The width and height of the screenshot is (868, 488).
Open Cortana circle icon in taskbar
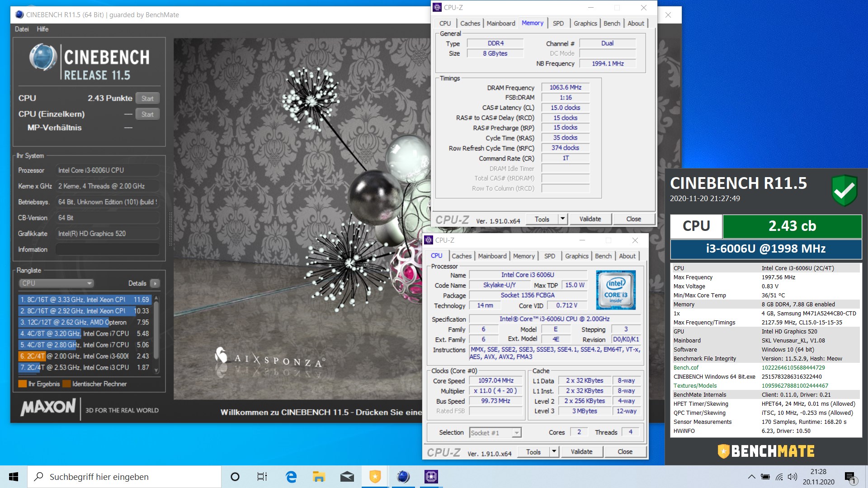tap(235, 477)
